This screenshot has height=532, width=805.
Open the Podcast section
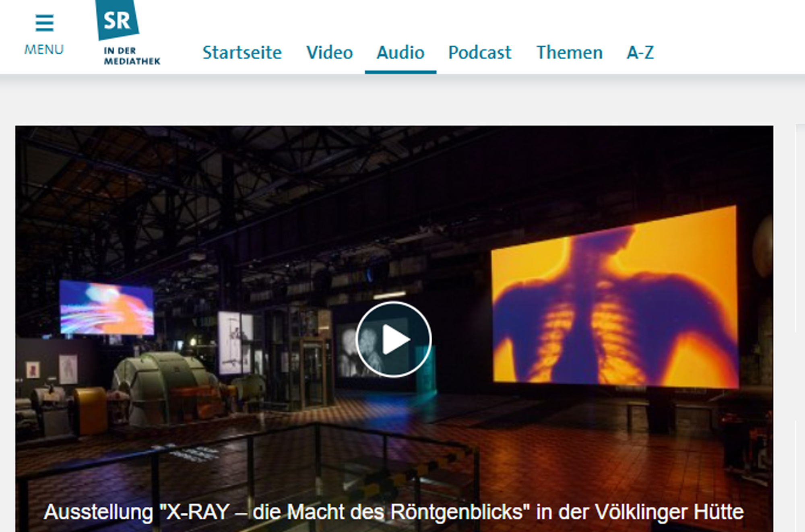(x=479, y=53)
